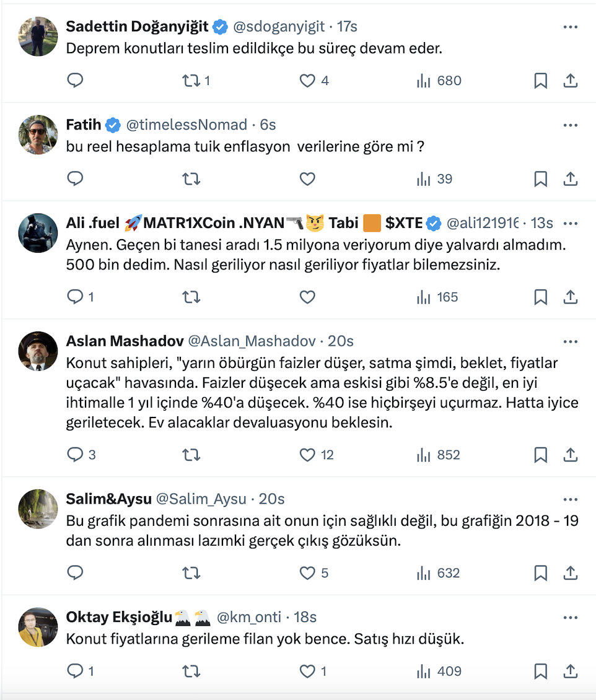Open more options menu on Aslan Mashadov's tweet
Image resolution: width=596 pixels, height=700 pixels.
click(570, 341)
